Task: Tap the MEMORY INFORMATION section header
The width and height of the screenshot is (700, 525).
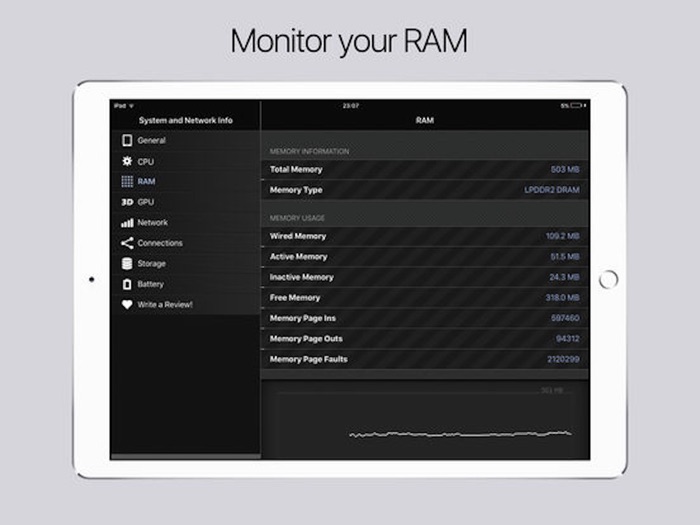Action: [x=309, y=151]
